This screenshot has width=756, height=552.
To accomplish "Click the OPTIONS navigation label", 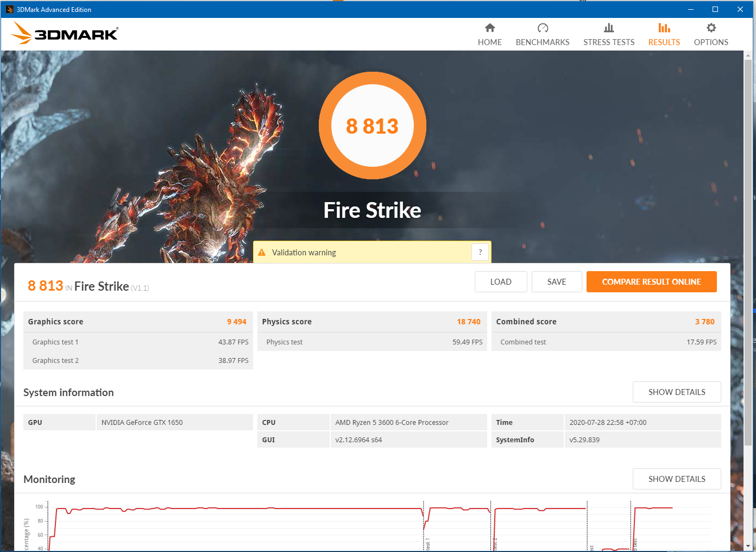I will coord(711,42).
